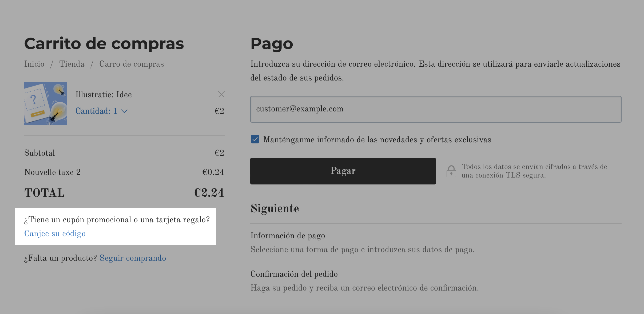Click the Pagar button
The width and height of the screenshot is (644, 314).
(343, 171)
